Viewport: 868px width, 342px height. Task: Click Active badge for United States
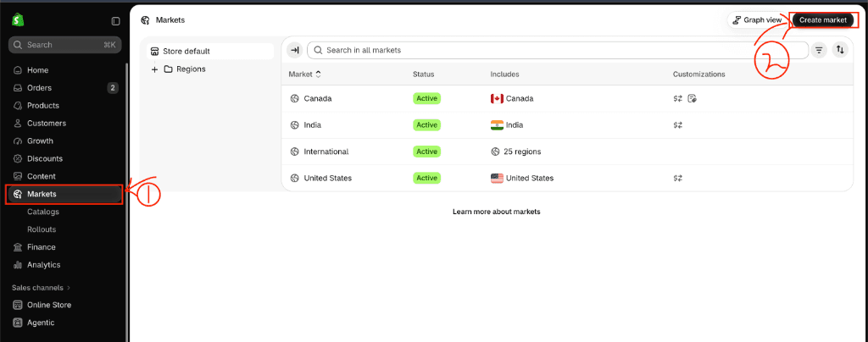pos(427,178)
